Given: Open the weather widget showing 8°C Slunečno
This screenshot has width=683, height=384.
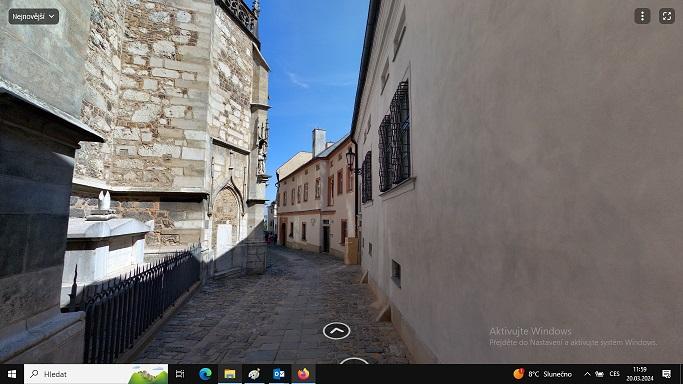Looking at the screenshot, I should pyautogui.click(x=543, y=374).
